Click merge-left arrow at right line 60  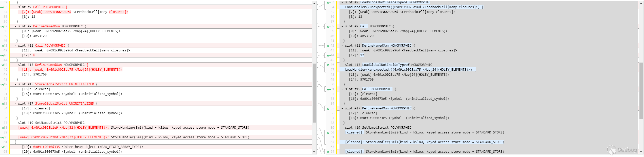coord(328,132)
